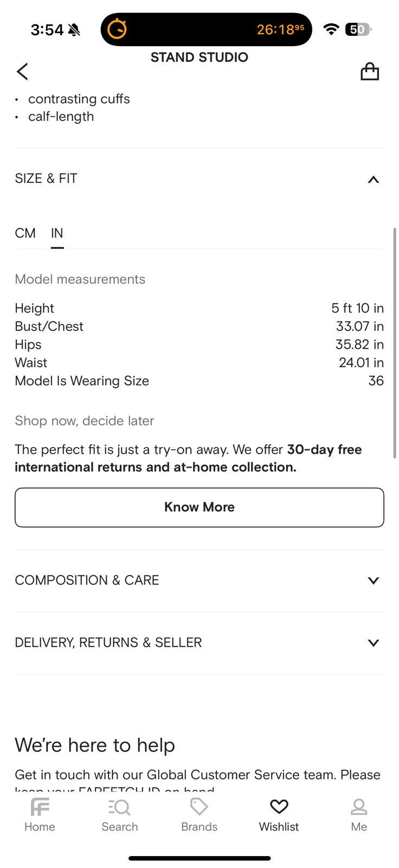Expand DELIVERY, RETURNS & SELLER section
The width and height of the screenshot is (399, 868).
tap(200, 643)
